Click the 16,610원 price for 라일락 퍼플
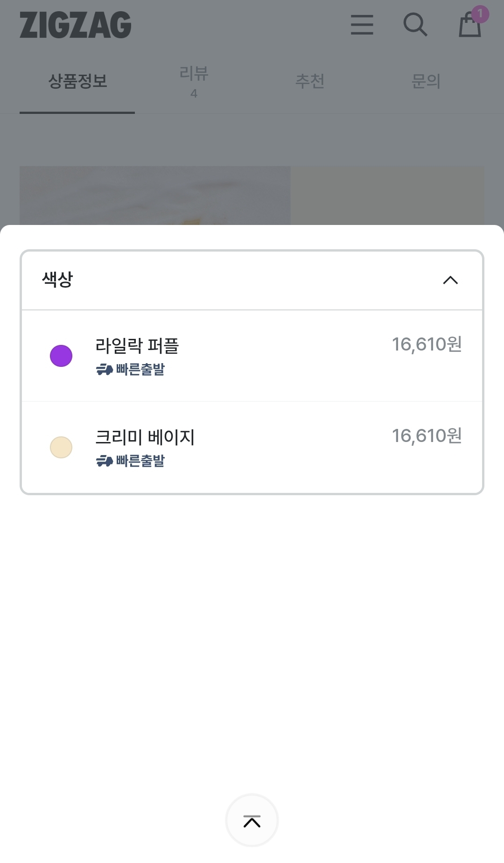 click(x=427, y=344)
